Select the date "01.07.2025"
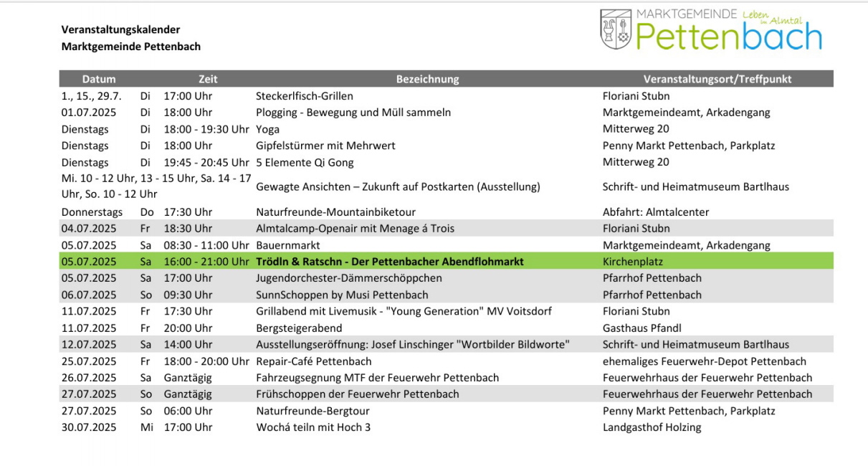This screenshot has width=868, height=466. click(89, 113)
